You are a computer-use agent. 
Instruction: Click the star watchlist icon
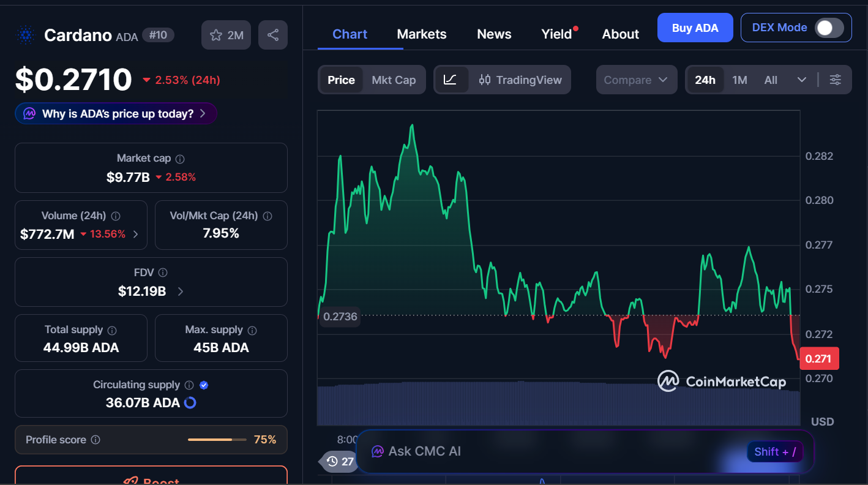(x=216, y=35)
